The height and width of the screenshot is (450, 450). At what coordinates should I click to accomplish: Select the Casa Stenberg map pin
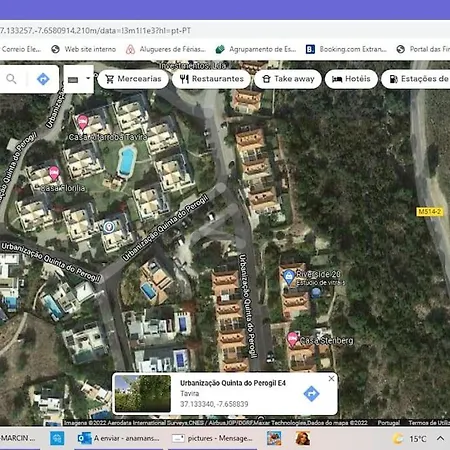coord(292,340)
